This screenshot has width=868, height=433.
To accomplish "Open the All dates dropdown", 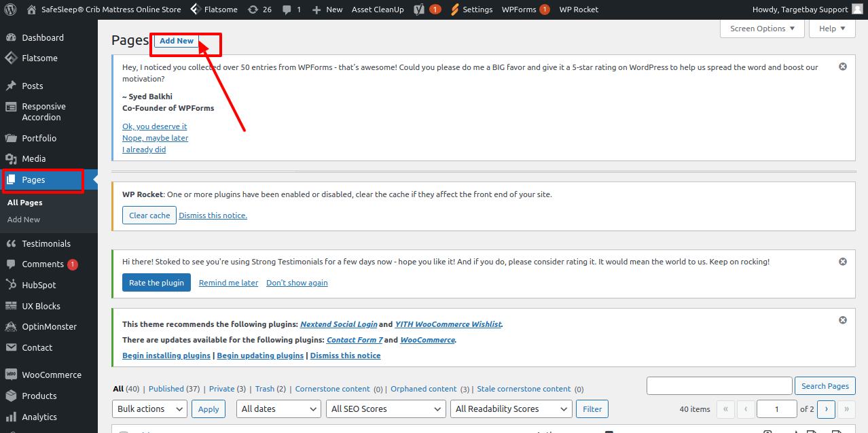I will [x=278, y=409].
